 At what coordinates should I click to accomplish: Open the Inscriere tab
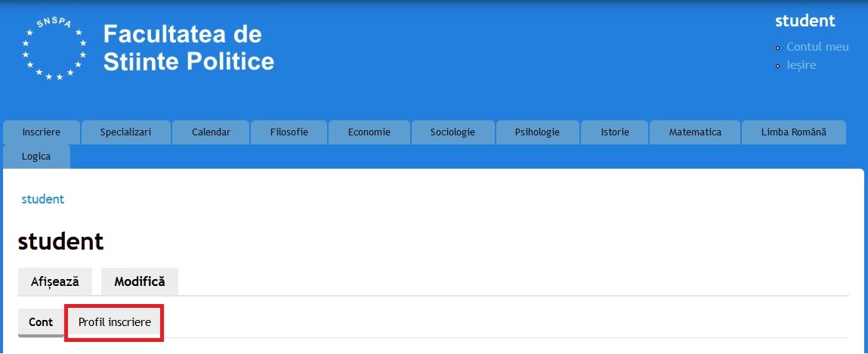pyautogui.click(x=42, y=132)
